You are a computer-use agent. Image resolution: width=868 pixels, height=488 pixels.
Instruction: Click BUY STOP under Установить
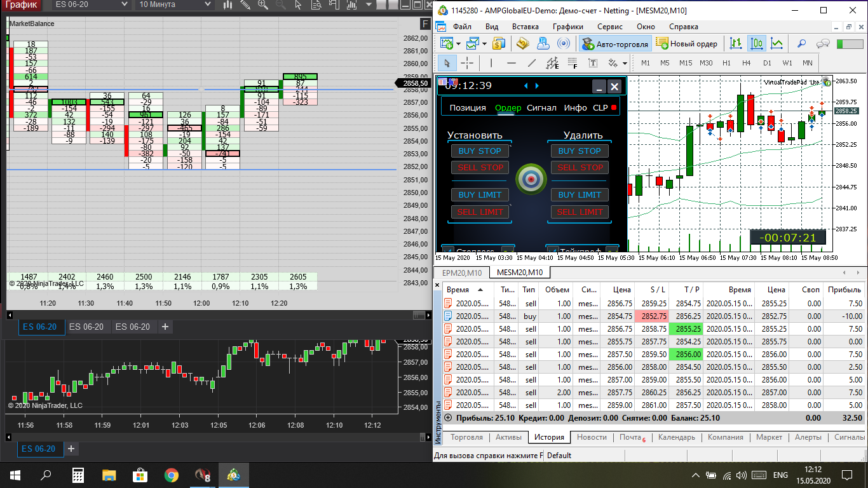point(480,151)
